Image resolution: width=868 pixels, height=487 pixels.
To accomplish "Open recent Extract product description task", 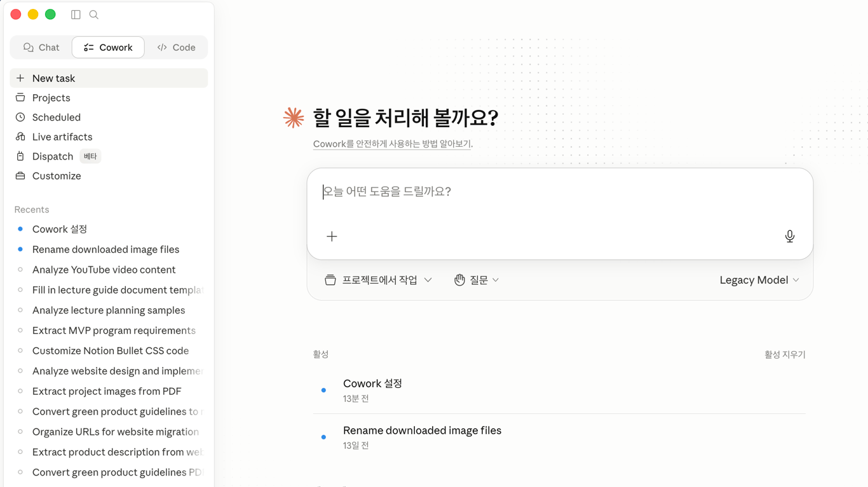I will click(x=109, y=452).
